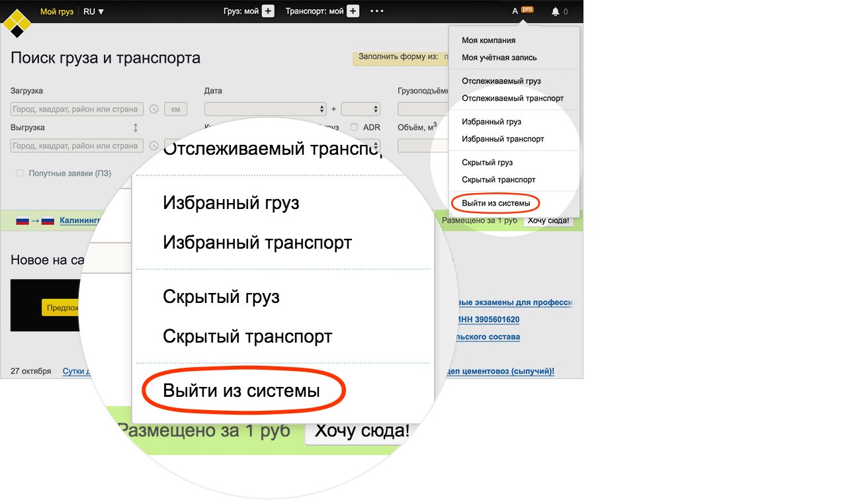The height and width of the screenshot is (504, 860).
Task: Click the yellow 'Предлож…' button on black banner
Action: click(60, 308)
